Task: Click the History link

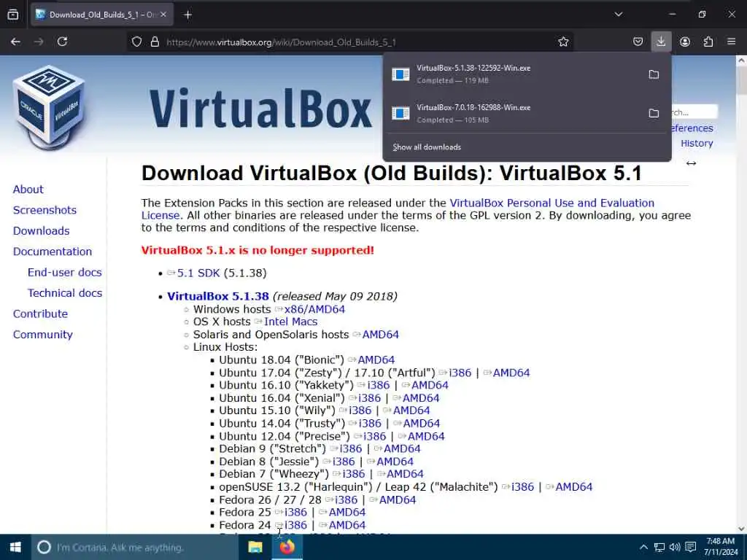Action: (x=697, y=144)
